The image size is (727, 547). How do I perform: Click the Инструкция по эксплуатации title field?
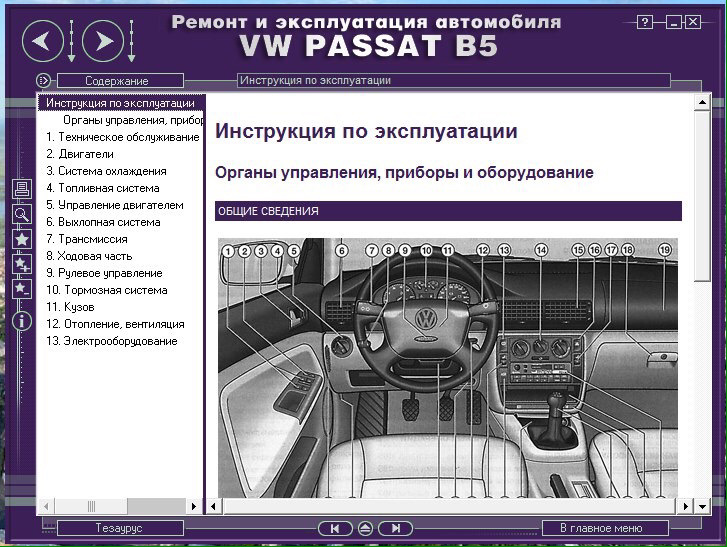click(x=454, y=80)
